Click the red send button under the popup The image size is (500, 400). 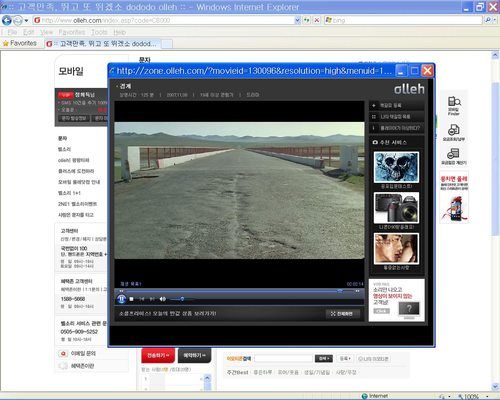point(158,356)
